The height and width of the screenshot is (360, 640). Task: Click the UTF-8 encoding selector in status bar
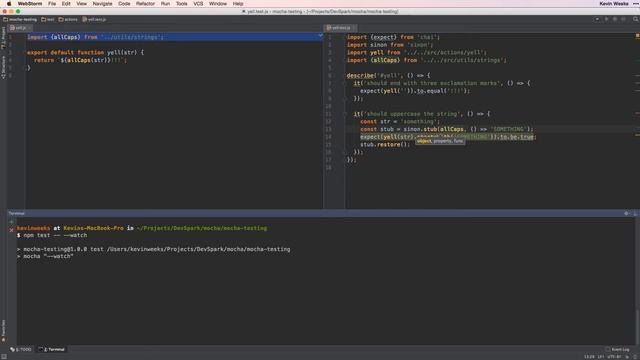coord(614,357)
